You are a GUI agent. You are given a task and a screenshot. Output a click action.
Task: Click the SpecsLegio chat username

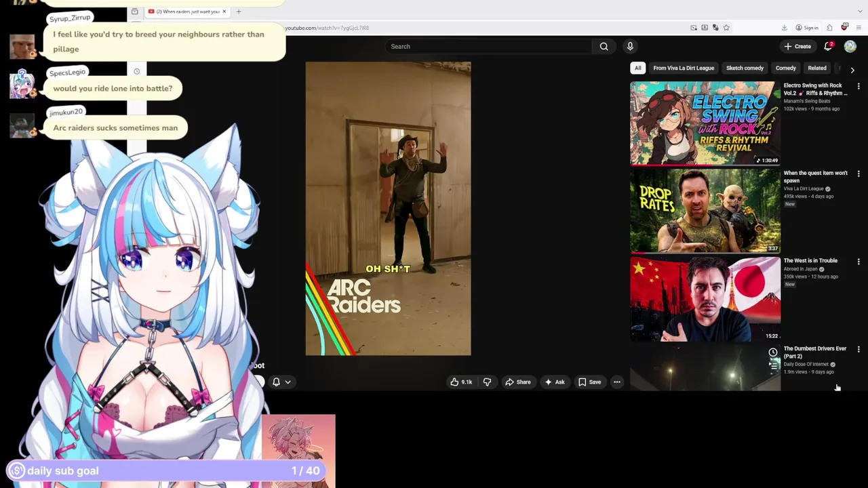[68, 72]
